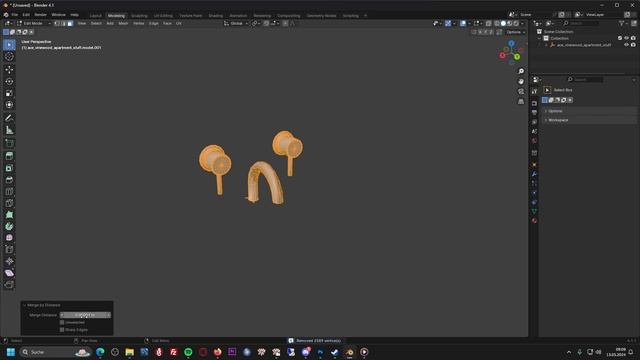Image resolution: width=640 pixels, height=360 pixels.
Task: Select the Spin tool
Action: (x=9, y=227)
